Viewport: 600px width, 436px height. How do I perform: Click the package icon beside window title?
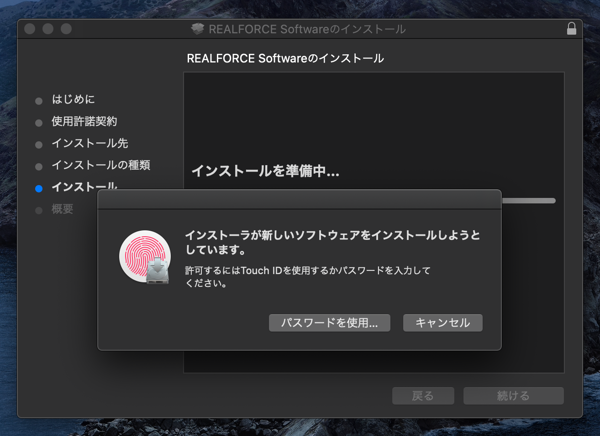click(197, 29)
